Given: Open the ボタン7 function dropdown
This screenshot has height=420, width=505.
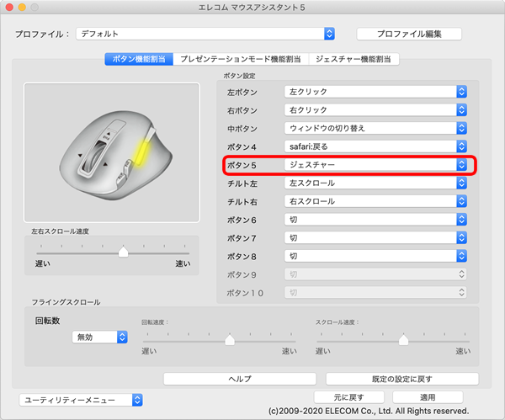Looking at the screenshot, I should [x=375, y=238].
